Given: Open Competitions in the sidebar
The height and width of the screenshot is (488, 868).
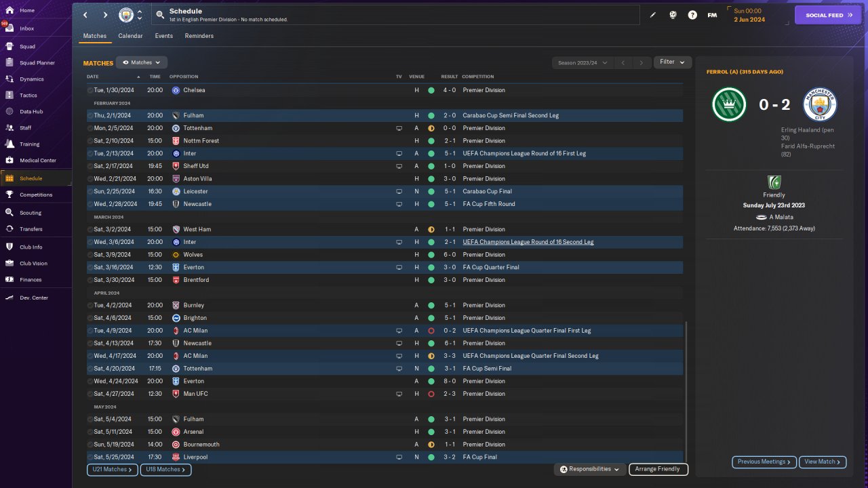Looking at the screenshot, I should (x=35, y=195).
